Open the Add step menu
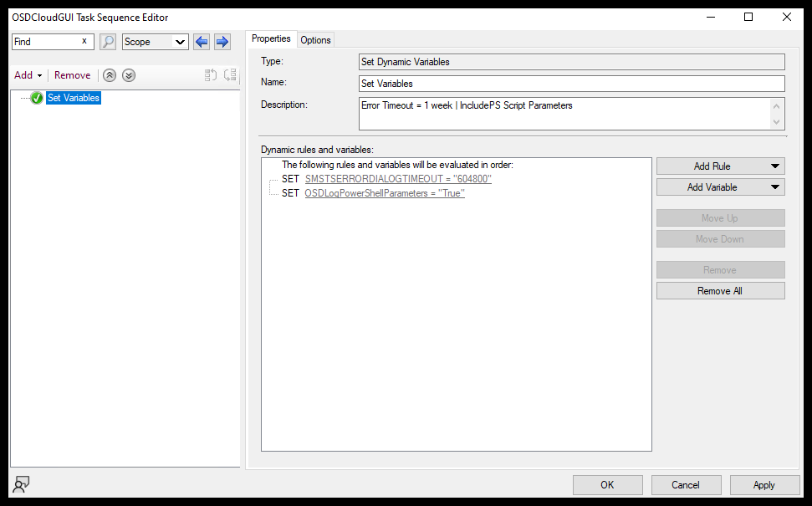The image size is (812, 506). pyautogui.click(x=28, y=74)
